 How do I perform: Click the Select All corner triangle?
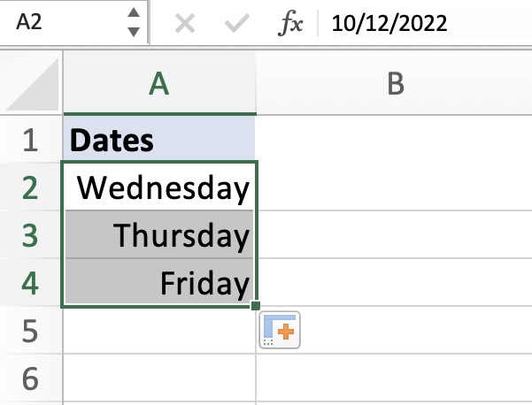tap(31, 83)
